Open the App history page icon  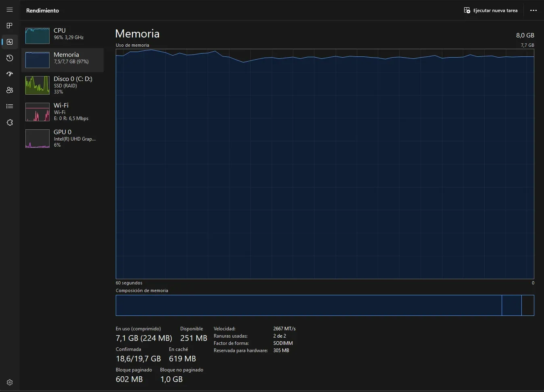click(10, 58)
